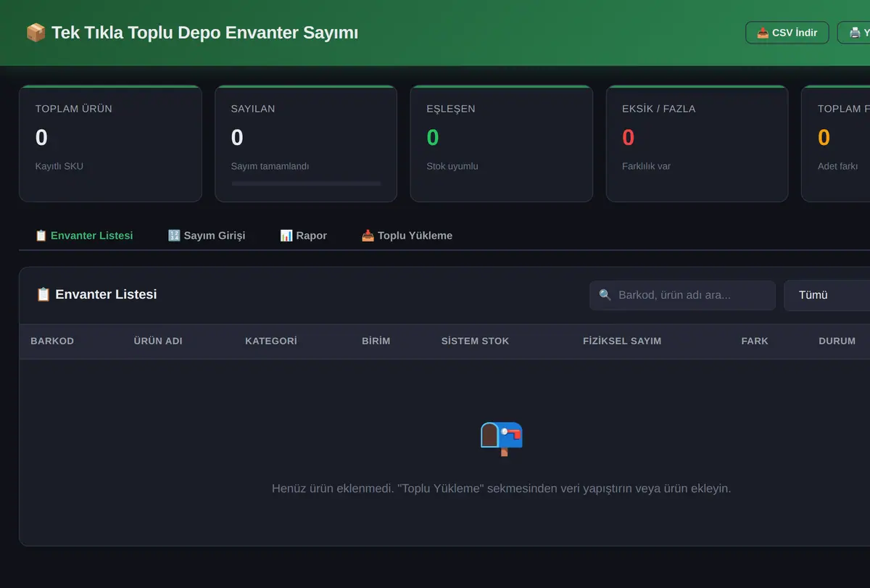Click the 'Sayım tamamlandı' caption
Viewport: 870px width, 588px height.
tap(270, 166)
